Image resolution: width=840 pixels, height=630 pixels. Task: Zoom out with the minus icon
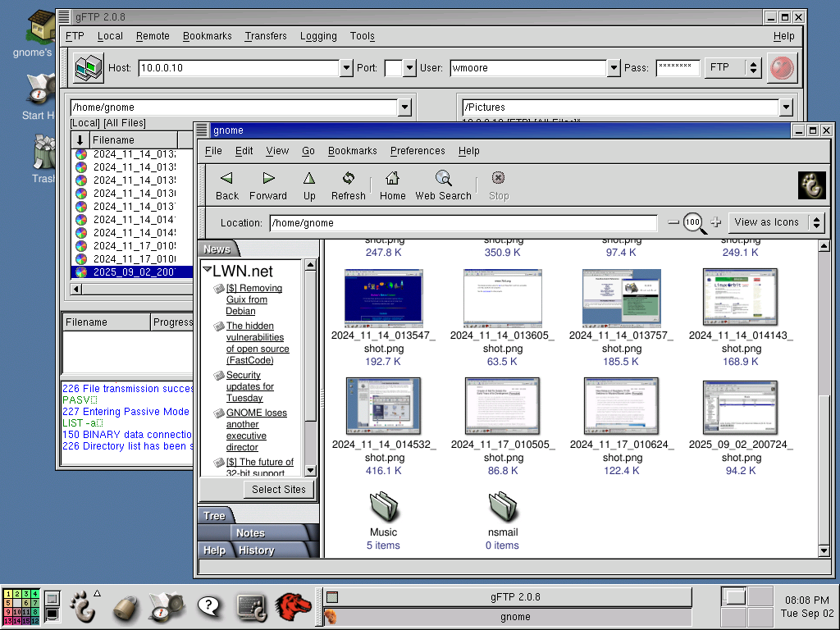[673, 222]
